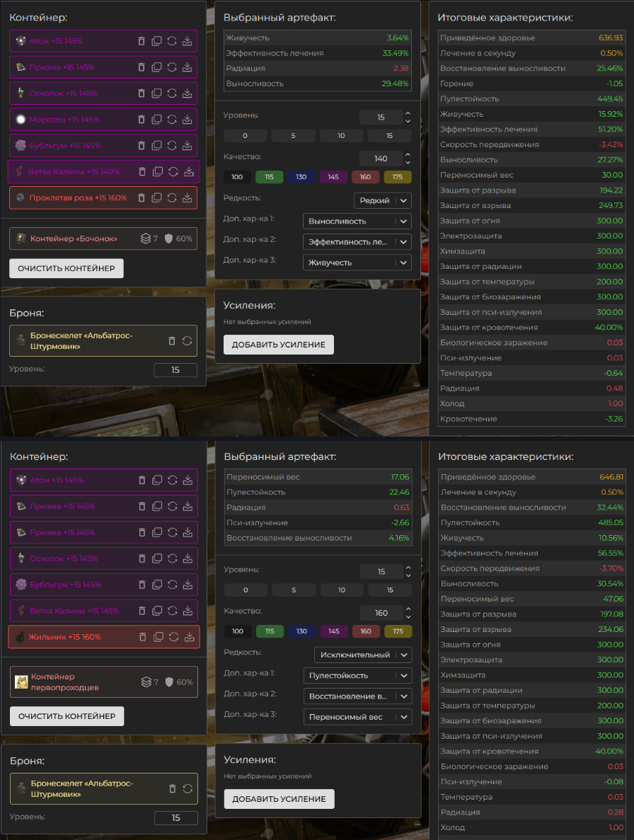634x840 pixels.
Task: Click Приведённое здоровье value 646.81
Action: (x=611, y=477)
